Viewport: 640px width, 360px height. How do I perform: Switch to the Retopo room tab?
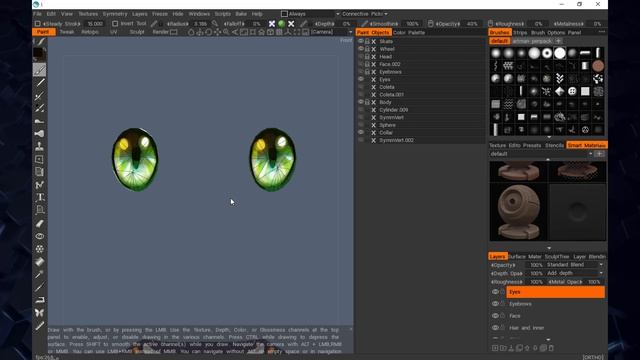click(90, 32)
